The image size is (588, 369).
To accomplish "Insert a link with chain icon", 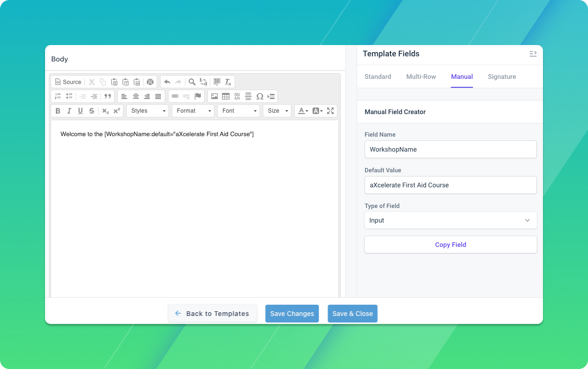I will (x=175, y=96).
